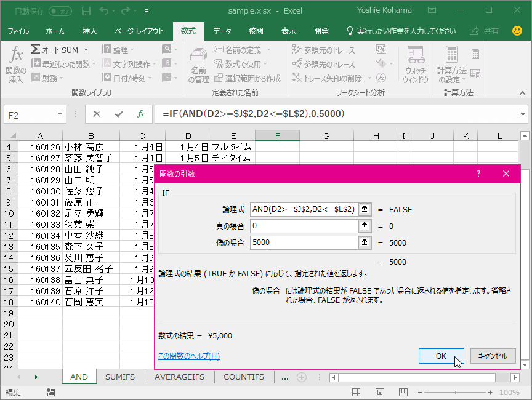The height and width of the screenshot is (400, 532).
Task: Click the horizontal scrollbar right arrow
Action: click(x=515, y=377)
